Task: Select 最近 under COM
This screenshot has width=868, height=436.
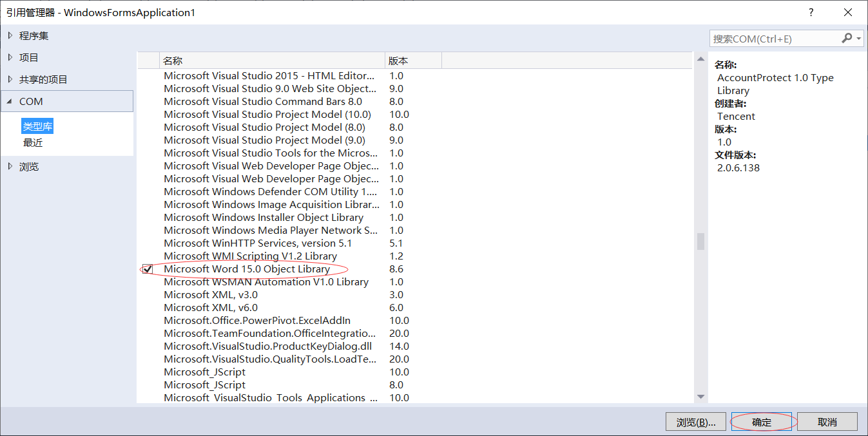Action: coord(33,143)
